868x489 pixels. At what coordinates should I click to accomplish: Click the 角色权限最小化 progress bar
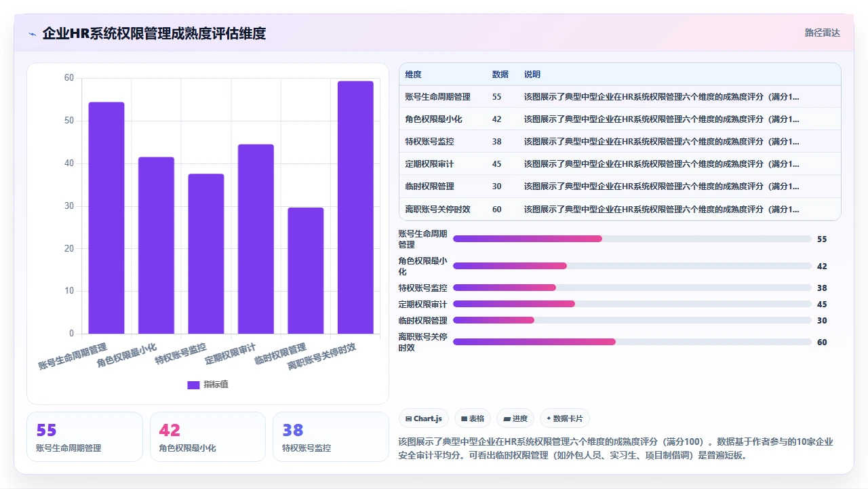tap(632, 266)
